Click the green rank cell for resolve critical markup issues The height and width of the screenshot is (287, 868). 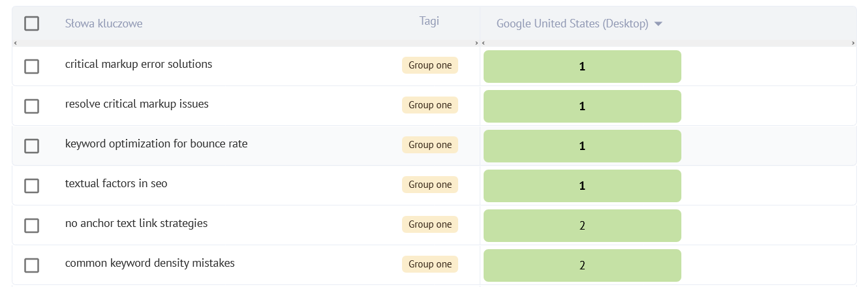pyautogui.click(x=582, y=106)
